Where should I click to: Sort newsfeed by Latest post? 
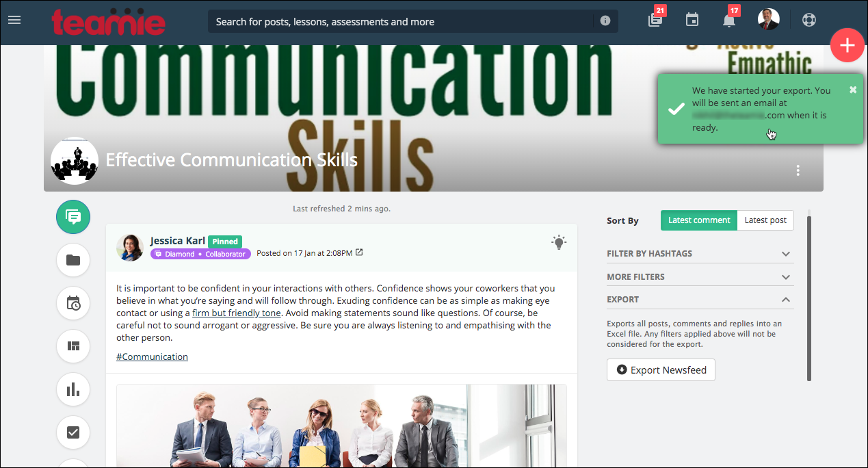tap(765, 220)
